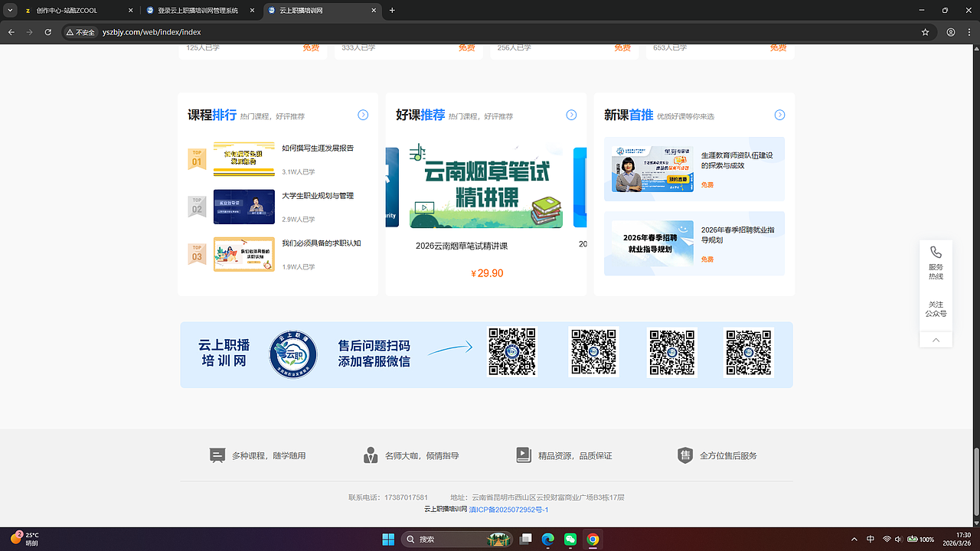
Task: Collapse the floating sidebar with the up arrow
Action: click(936, 339)
